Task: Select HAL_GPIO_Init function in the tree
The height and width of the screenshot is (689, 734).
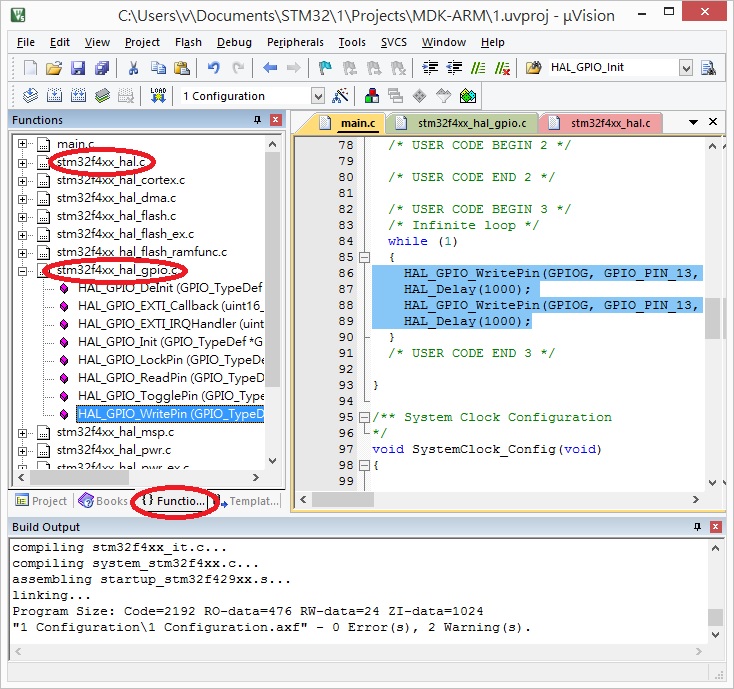Action: tap(170, 342)
